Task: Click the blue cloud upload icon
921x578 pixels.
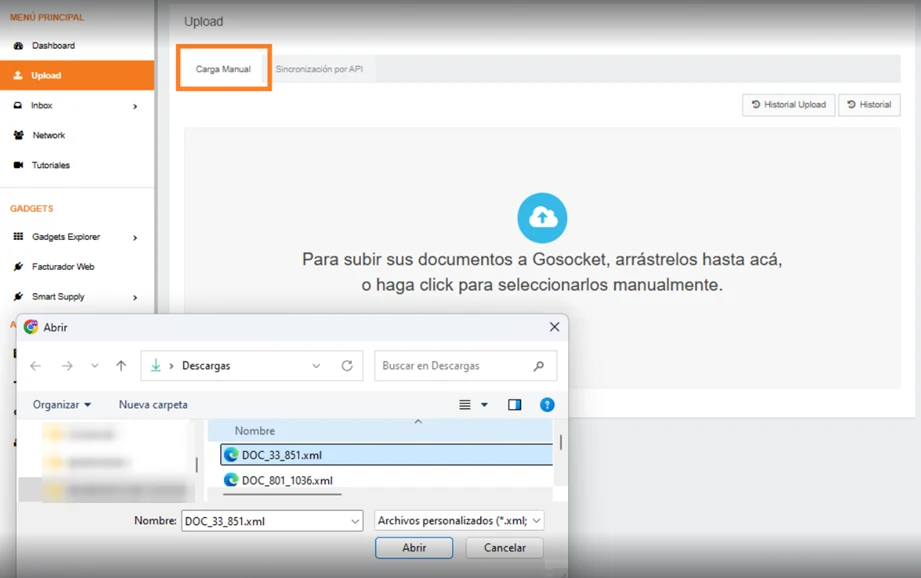Action: (542, 218)
